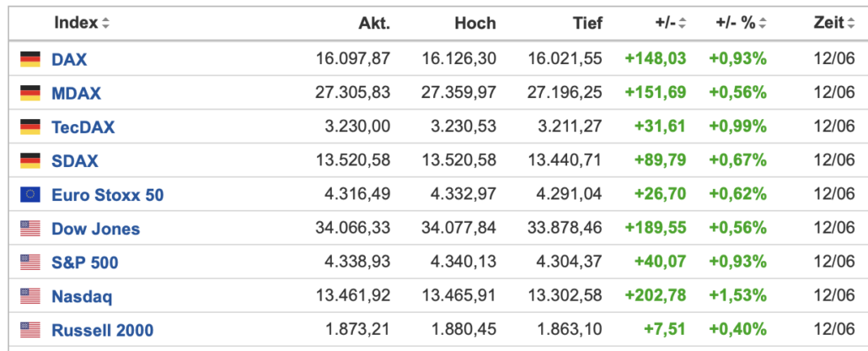Viewport: 868px width, 351px height.
Task: Click the German flag next to SDAX
Action: click(x=30, y=161)
